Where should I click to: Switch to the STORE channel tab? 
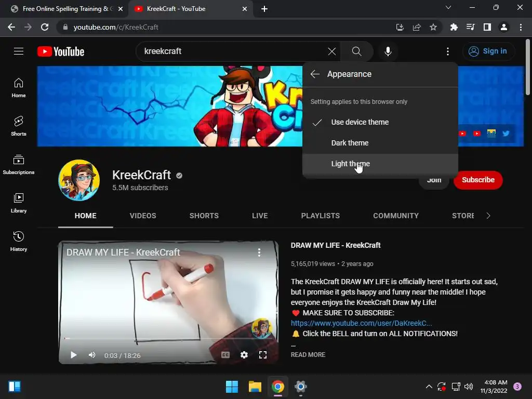tap(463, 216)
